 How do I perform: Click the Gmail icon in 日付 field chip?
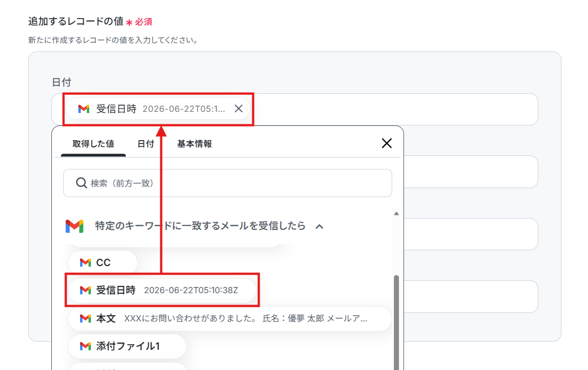[x=84, y=109]
